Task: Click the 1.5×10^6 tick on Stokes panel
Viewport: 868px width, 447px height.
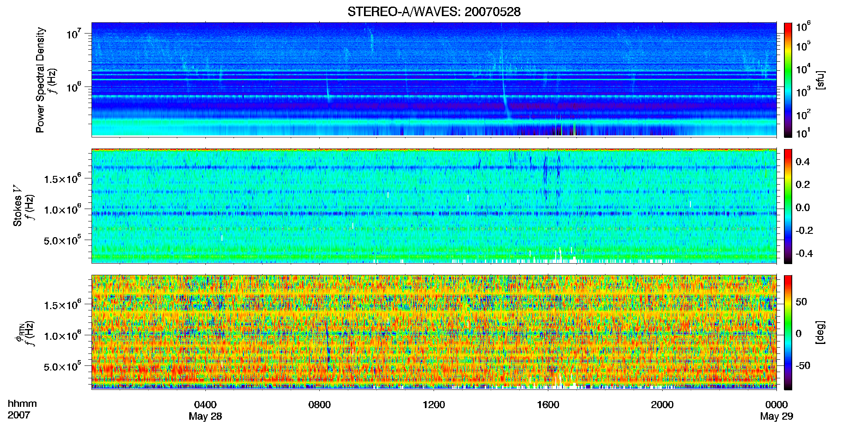Action: pyautogui.click(x=63, y=179)
